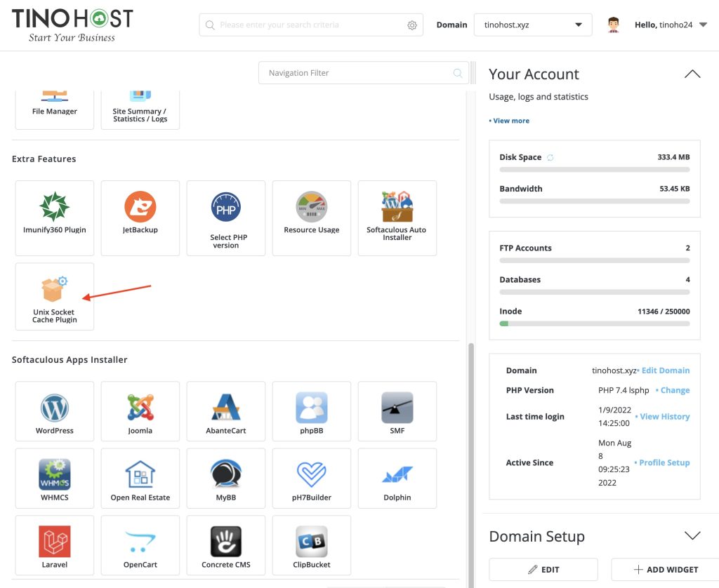Screen dimensions: 719x588
Task: Open the tinohost.xyz domain dropdown
Action: [533, 25]
